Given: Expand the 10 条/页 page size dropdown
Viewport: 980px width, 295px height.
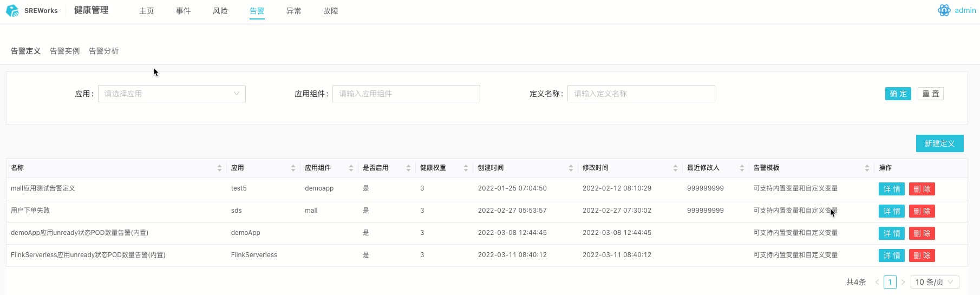Looking at the screenshot, I should point(935,282).
